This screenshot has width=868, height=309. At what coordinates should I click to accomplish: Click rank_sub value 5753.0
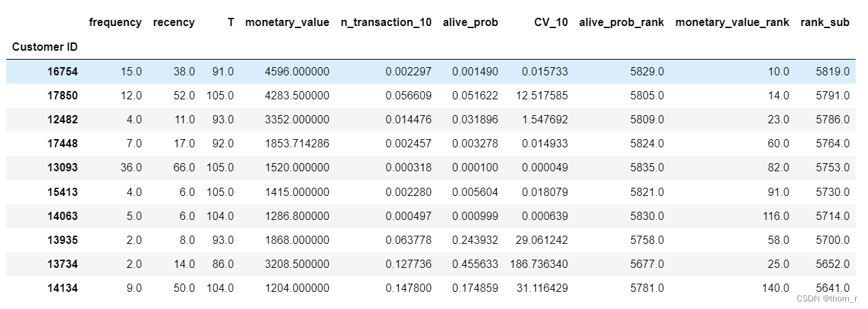[833, 168]
